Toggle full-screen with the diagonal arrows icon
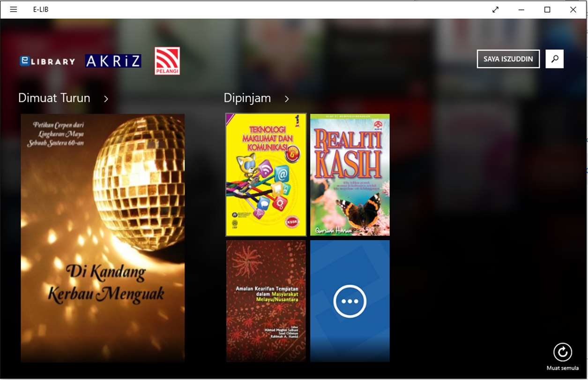588x380 pixels. 495,9
